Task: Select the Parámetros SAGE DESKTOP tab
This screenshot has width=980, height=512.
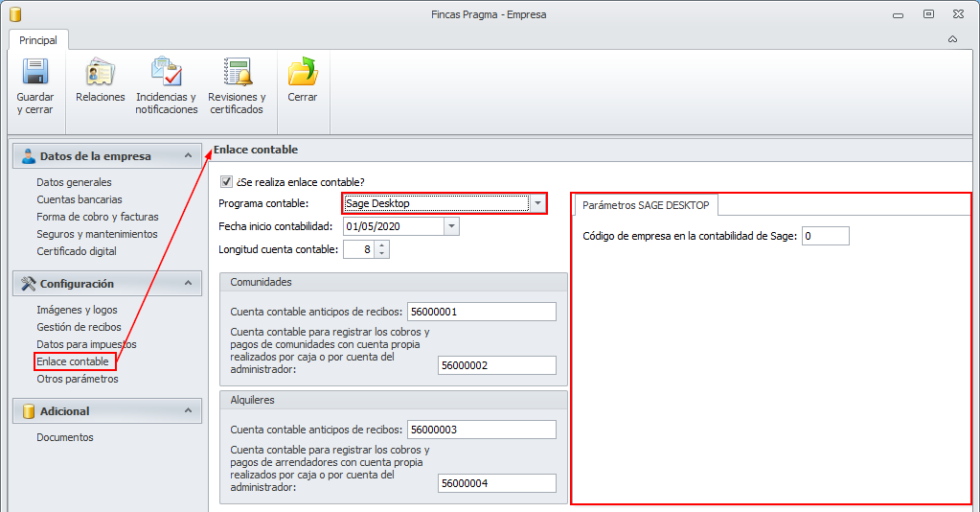Action: click(x=646, y=205)
